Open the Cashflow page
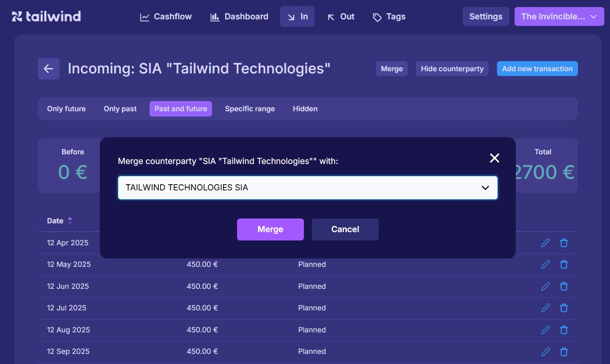The width and height of the screenshot is (610, 364). coord(166,17)
